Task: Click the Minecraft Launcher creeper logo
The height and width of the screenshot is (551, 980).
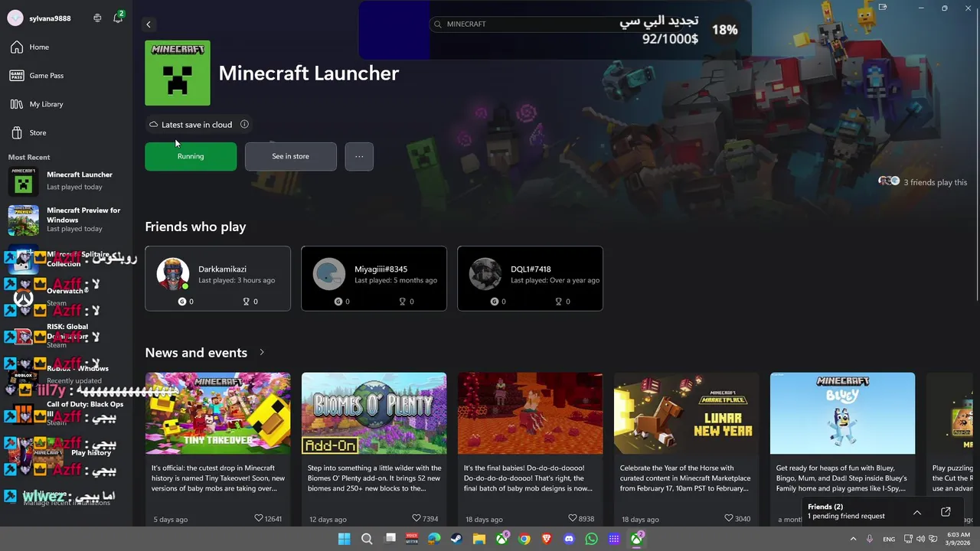Action: click(x=178, y=73)
